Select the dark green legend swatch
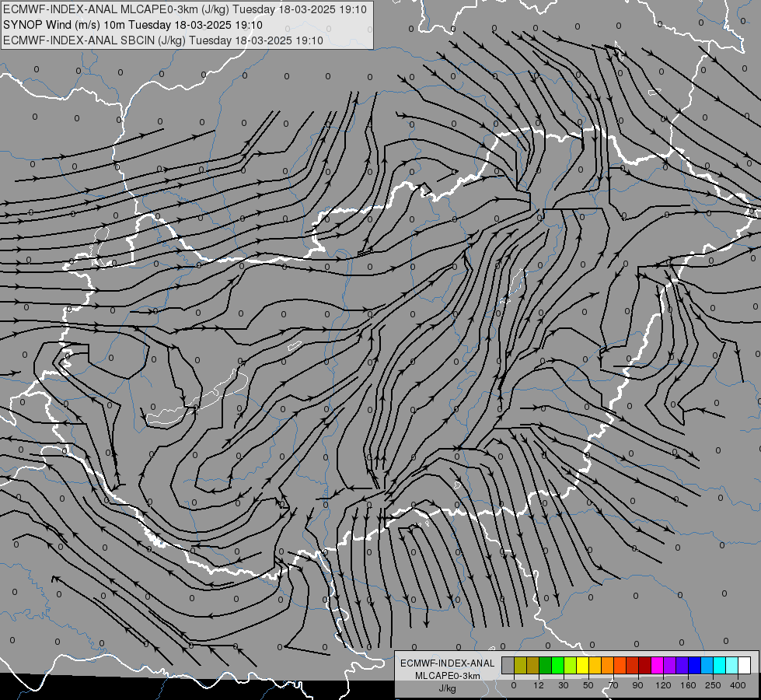The width and height of the screenshot is (761, 700). [x=545, y=665]
